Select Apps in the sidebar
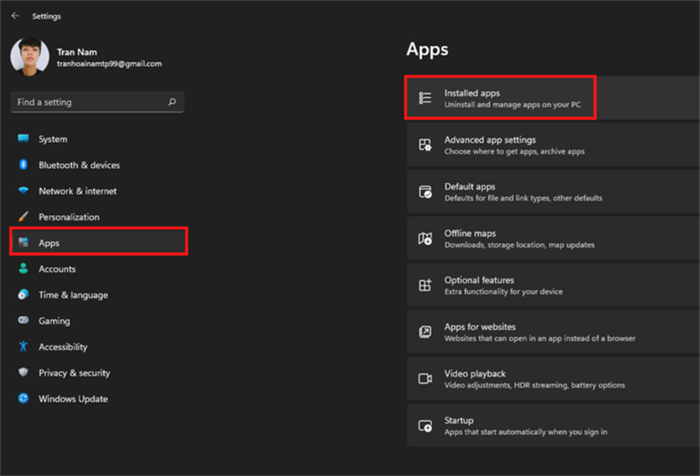The image size is (700, 476). 98,242
